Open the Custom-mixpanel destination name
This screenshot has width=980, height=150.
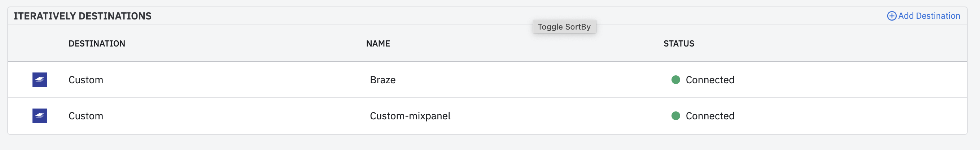coord(410,116)
